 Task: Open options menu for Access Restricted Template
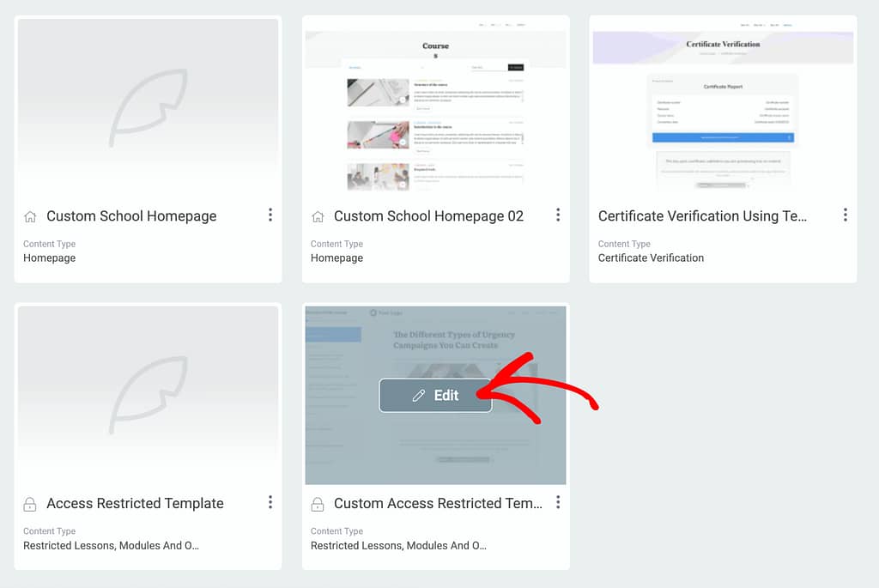270,502
